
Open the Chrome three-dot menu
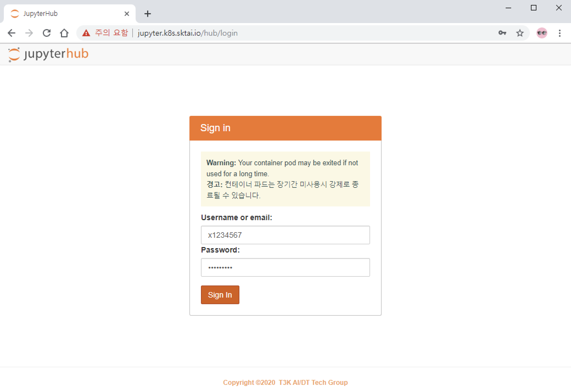pos(559,33)
